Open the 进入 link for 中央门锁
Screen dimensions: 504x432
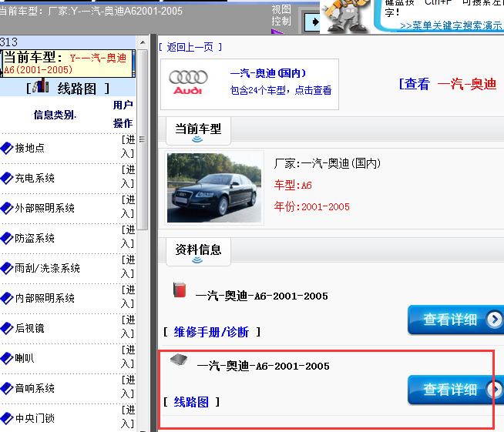pos(128,417)
